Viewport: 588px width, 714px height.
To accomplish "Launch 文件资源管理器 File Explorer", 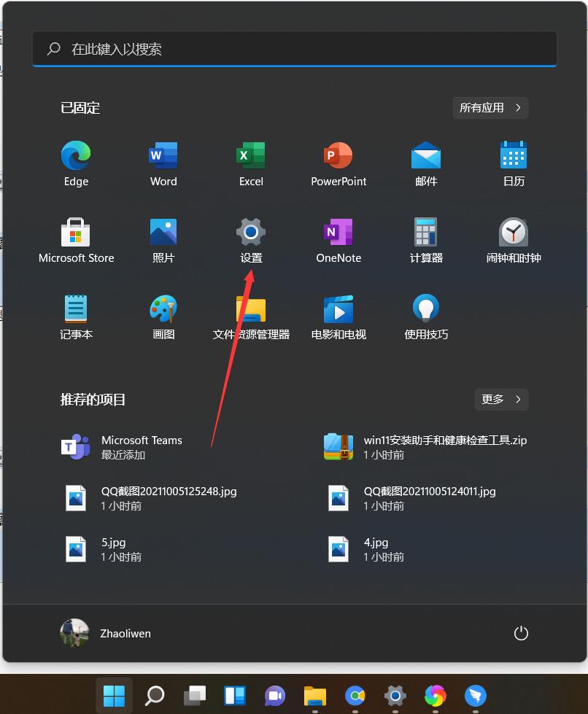I will 250,308.
